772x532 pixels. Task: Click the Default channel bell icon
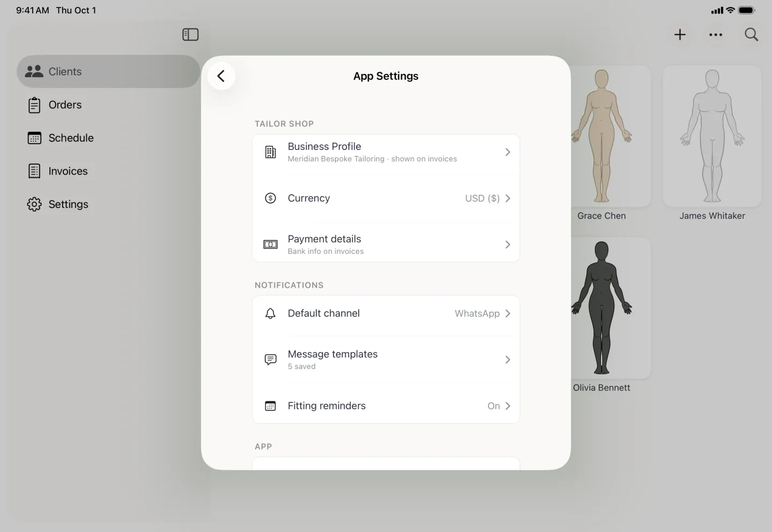[x=271, y=313]
